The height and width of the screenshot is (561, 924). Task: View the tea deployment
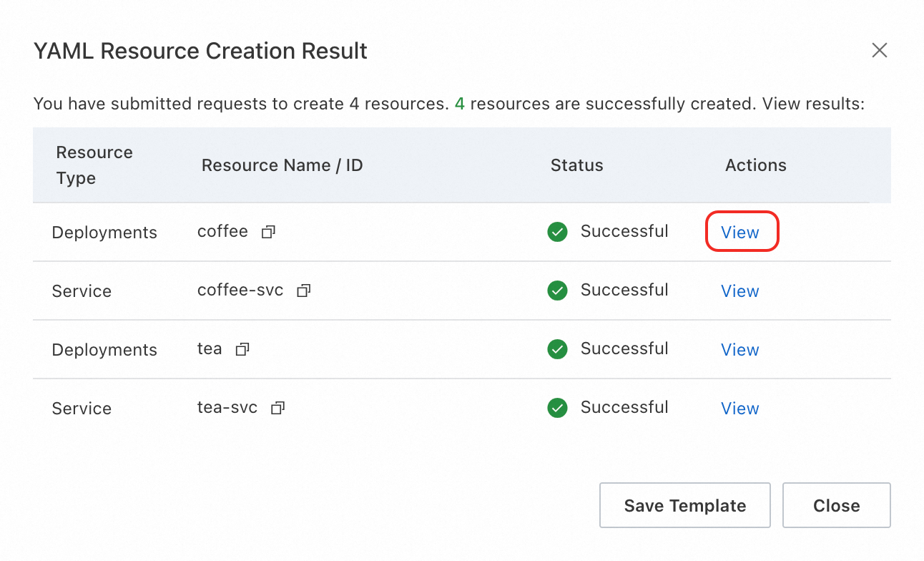tap(739, 350)
